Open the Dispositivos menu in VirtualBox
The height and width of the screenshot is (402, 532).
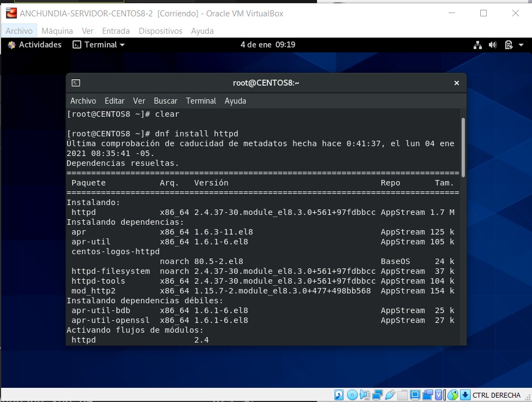[160, 31]
